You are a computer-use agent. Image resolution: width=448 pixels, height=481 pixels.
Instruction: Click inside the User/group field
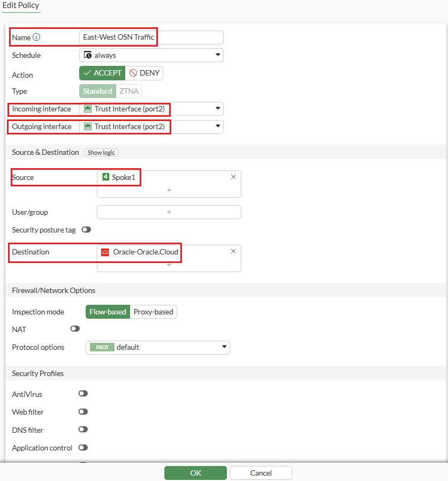169,212
